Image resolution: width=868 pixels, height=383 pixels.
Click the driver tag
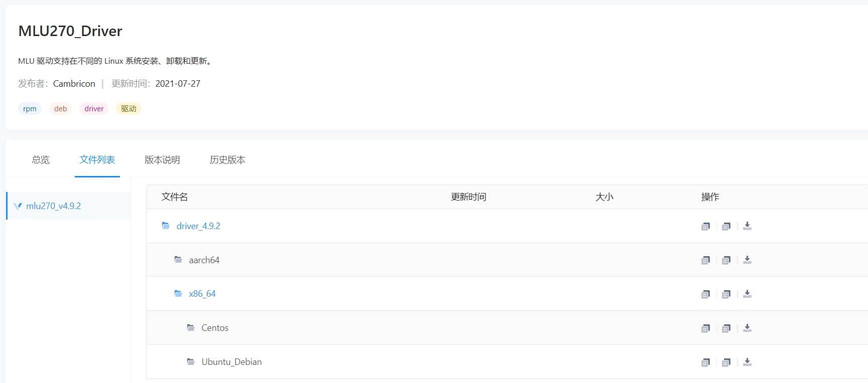pyautogui.click(x=94, y=109)
